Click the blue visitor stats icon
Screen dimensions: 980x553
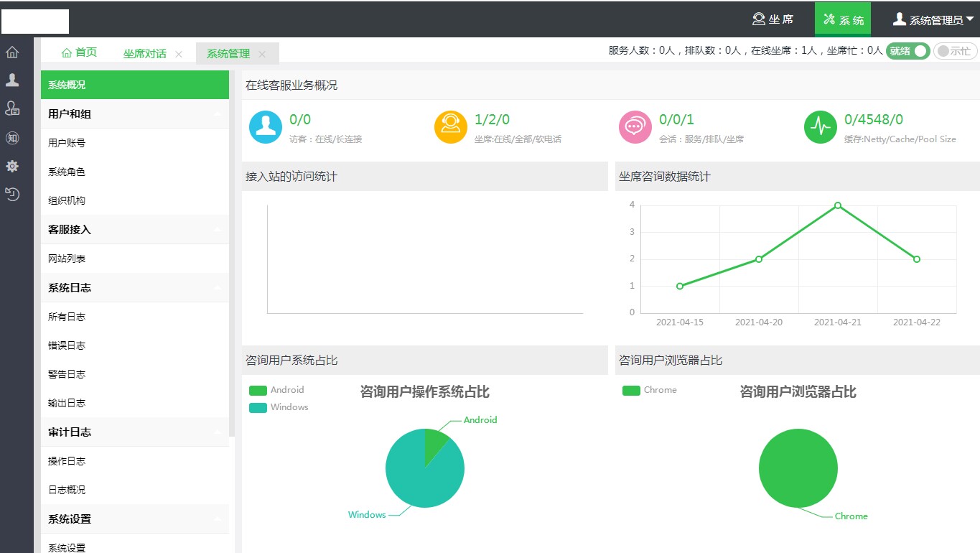[266, 127]
